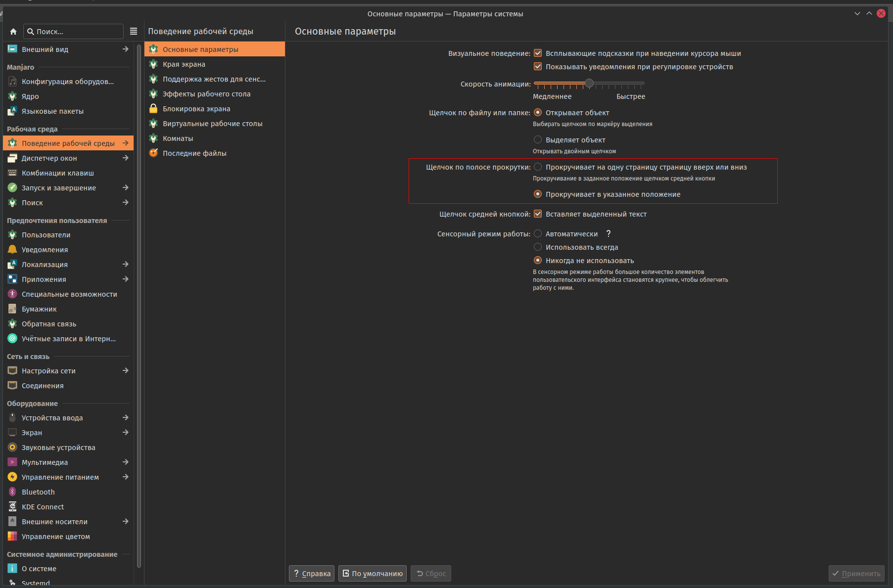Toggle Вставляет выделенный текст checkbox
Image resolution: width=893 pixels, height=588 pixels.
538,214
